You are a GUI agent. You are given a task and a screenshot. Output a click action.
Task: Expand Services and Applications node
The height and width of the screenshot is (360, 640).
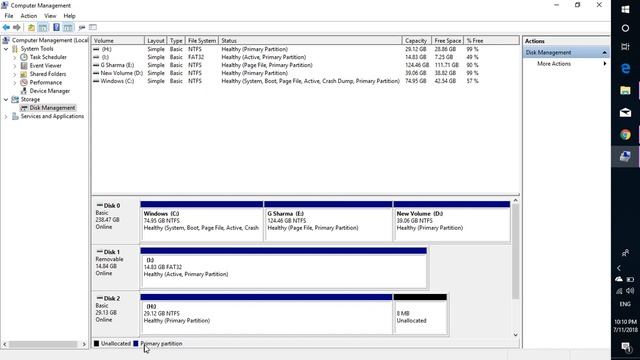(x=6, y=117)
